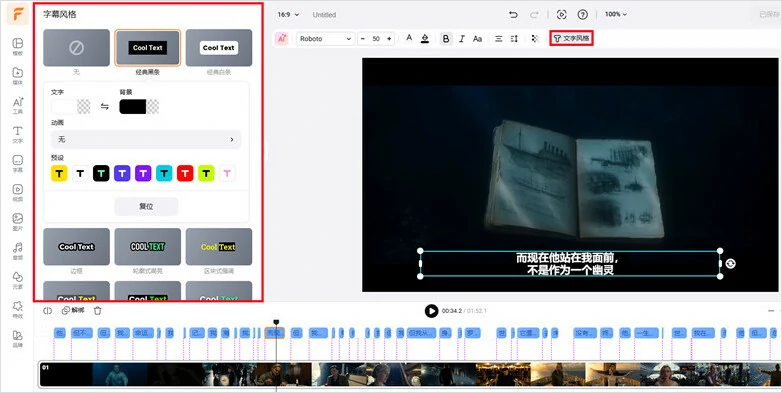
Task: Open the text fill highlight icon
Action: [x=425, y=38]
